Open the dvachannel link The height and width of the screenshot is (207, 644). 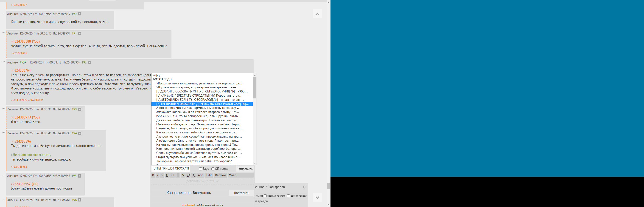188,205
